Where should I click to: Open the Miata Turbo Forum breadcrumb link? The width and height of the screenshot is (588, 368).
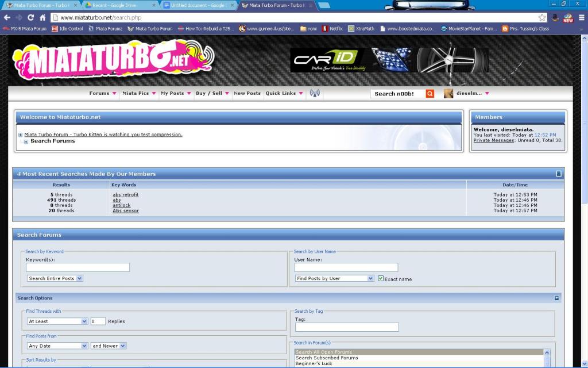[103, 135]
